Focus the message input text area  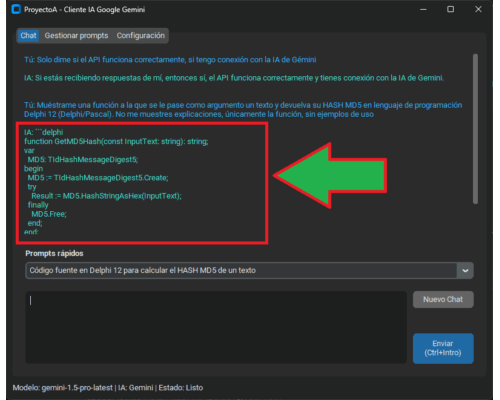click(216, 327)
